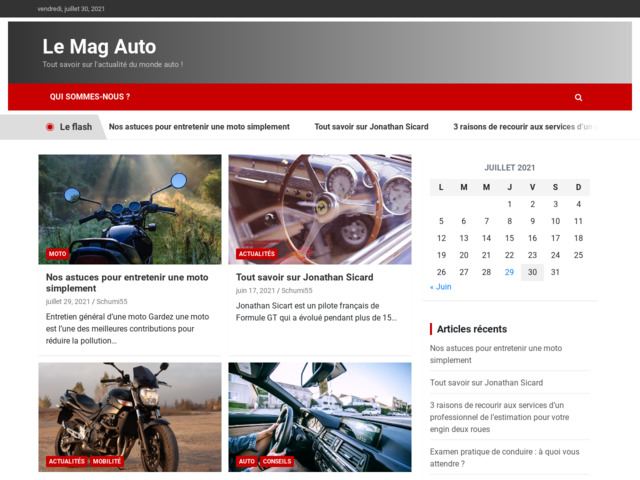Click the red Le flash indicator dot

pyautogui.click(x=50, y=127)
